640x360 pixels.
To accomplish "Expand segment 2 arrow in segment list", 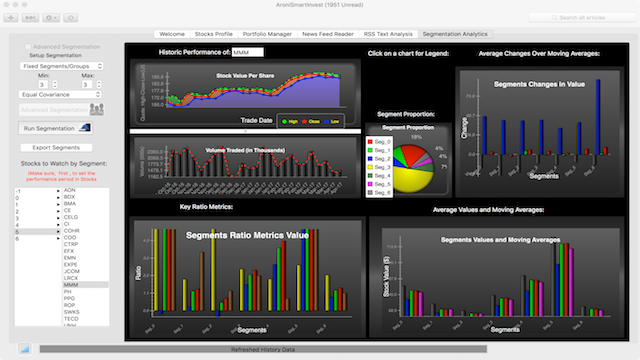I will [x=58, y=211].
